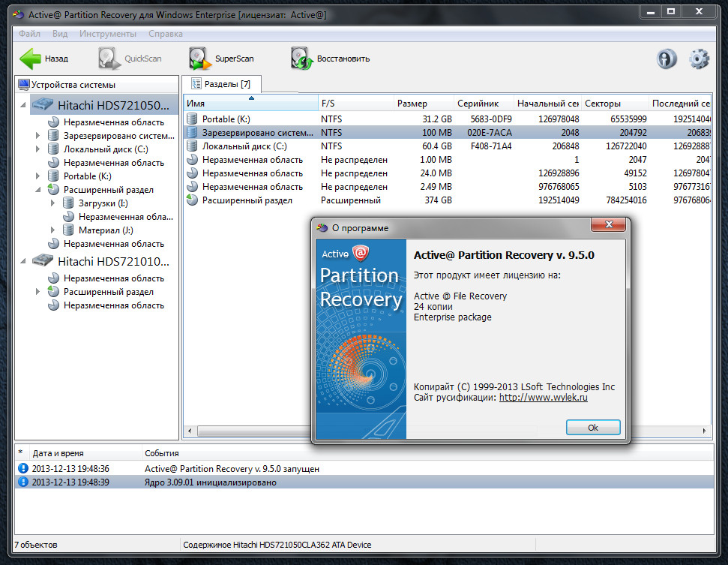Sort partitions by F/S column header
The image size is (728, 565).
(x=355, y=103)
